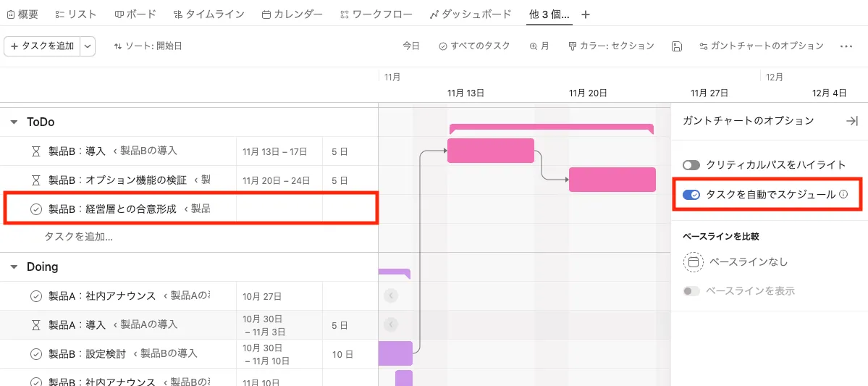Click the save view icon in toolbar

tap(677, 46)
